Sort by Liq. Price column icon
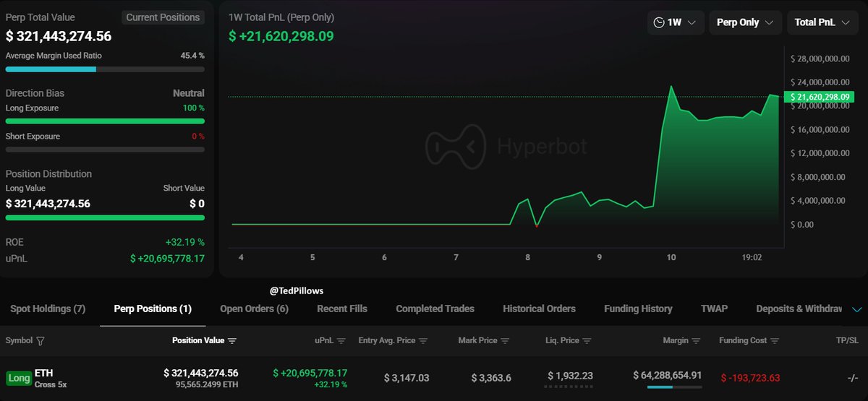This screenshot has width=868, height=401. pos(587,341)
